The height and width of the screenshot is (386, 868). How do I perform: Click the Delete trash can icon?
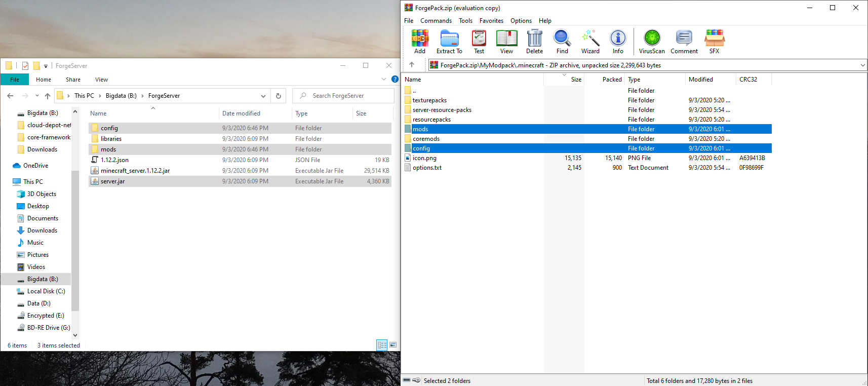click(534, 42)
